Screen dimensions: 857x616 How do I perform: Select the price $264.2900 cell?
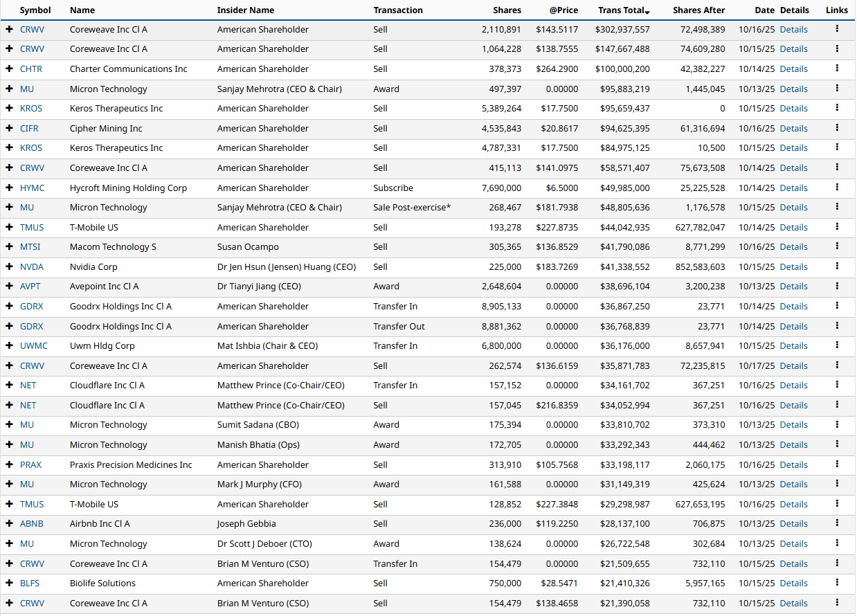[x=557, y=69]
